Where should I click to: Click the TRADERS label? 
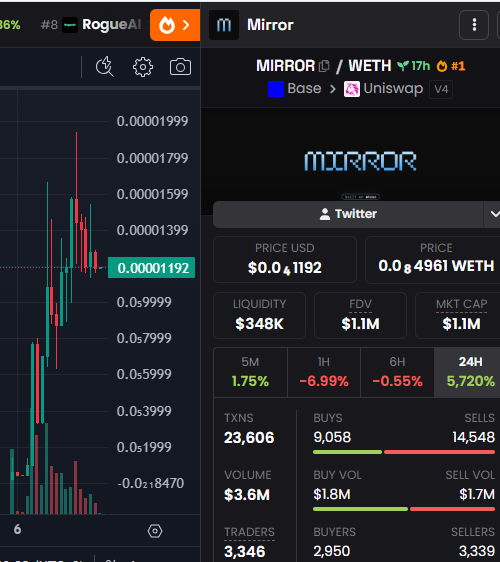click(x=249, y=532)
